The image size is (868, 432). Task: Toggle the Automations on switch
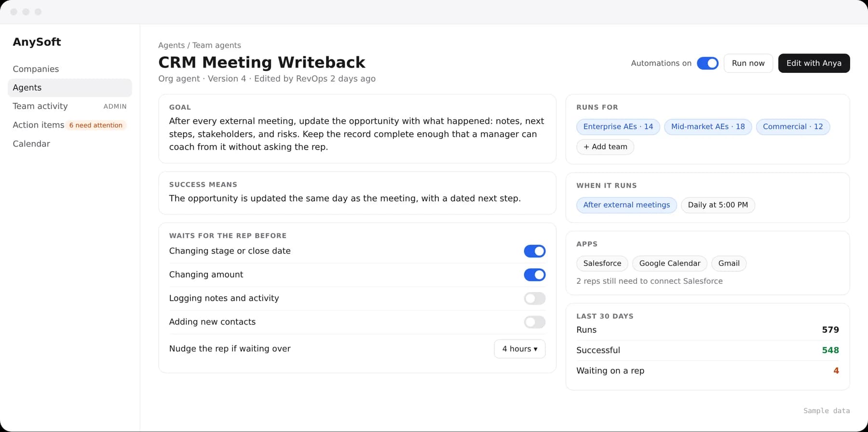tap(707, 63)
